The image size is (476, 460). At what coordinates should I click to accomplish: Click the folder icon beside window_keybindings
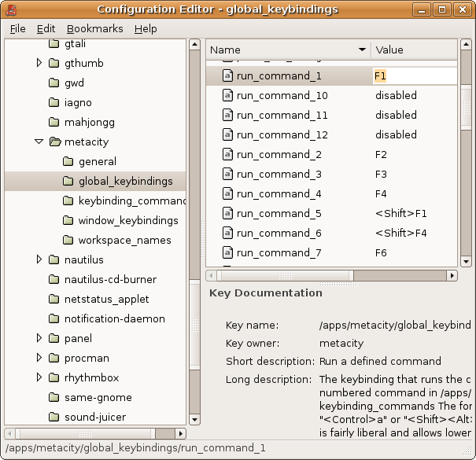68,220
